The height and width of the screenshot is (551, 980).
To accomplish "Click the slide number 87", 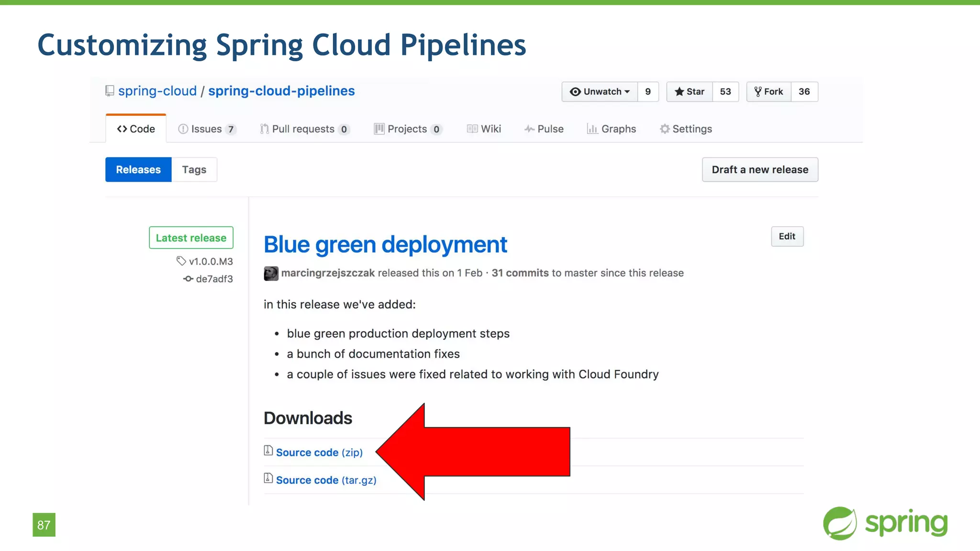I will coord(44,525).
